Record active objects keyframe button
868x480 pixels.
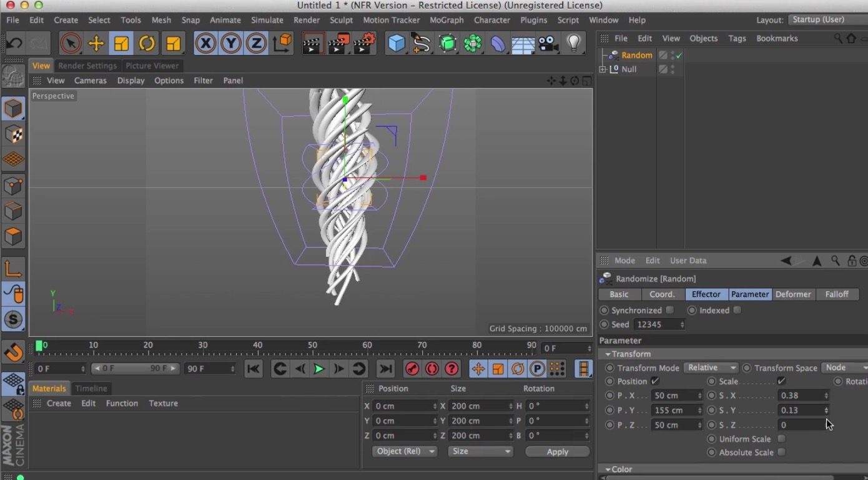(x=412, y=369)
